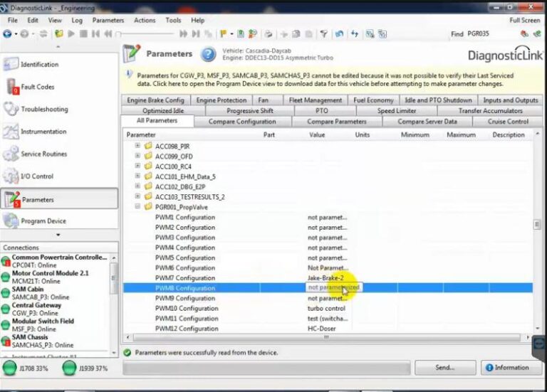Viewport: 547px width, 392px height.
Task: Click the Full Screen link
Action: (525, 20)
